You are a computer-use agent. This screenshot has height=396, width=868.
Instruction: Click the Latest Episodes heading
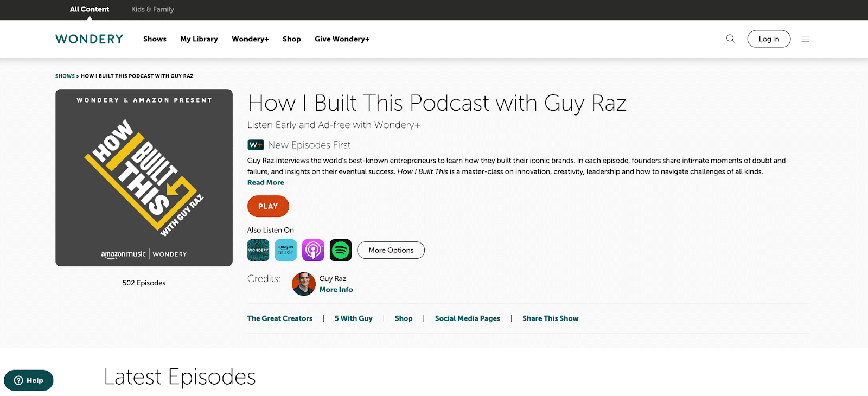pos(180,377)
